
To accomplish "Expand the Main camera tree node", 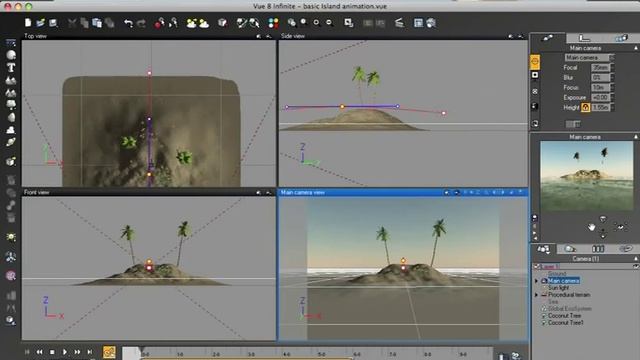I will pyautogui.click(x=536, y=281).
